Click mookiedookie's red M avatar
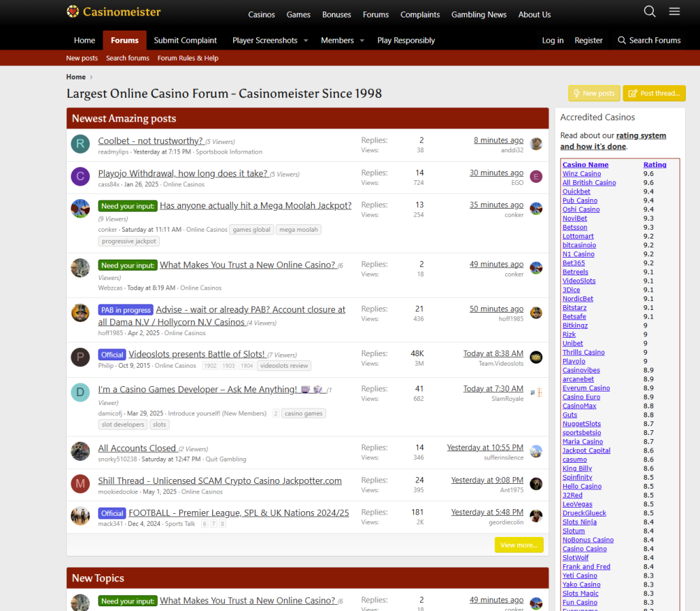 click(x=80, y=484)
